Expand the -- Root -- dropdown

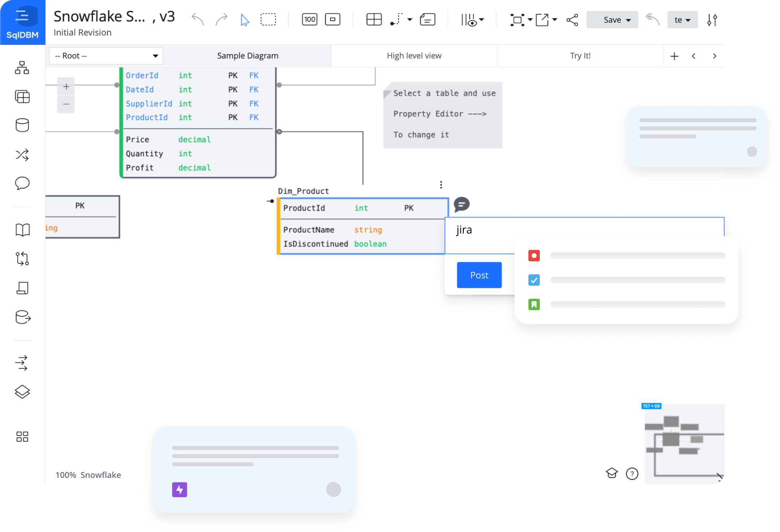click(106, 56)
